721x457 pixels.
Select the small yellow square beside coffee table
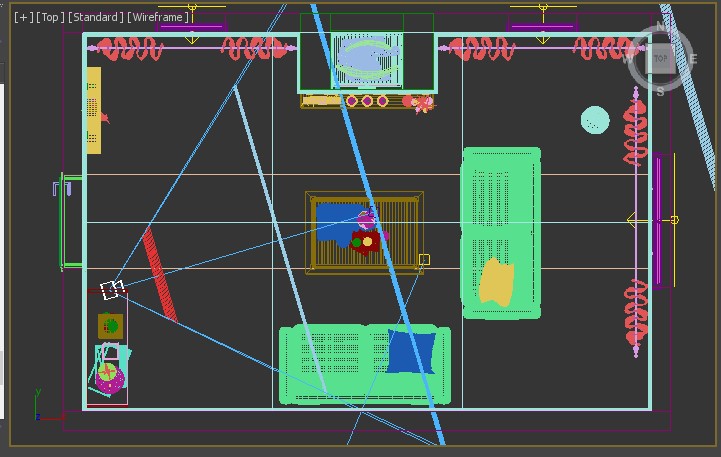pos(424,260)
